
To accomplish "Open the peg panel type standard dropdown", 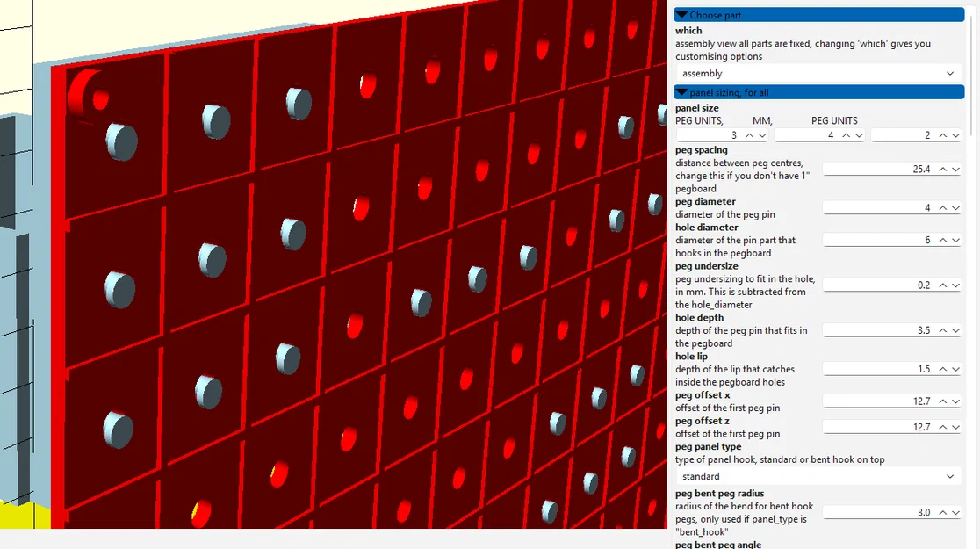I will pyautogui.click(x=818, y=476).
